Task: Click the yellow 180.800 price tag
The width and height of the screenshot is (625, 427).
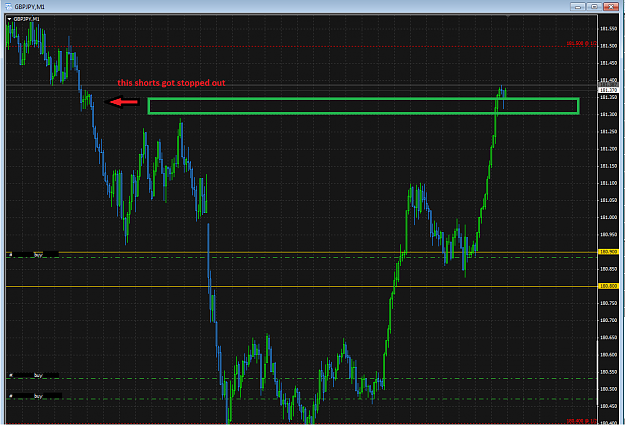Action: click(x=608, y=286)
